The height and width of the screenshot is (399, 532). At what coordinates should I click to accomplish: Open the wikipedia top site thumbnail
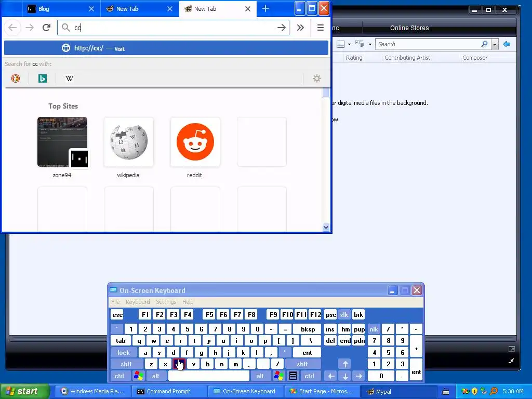click(129, 142)
